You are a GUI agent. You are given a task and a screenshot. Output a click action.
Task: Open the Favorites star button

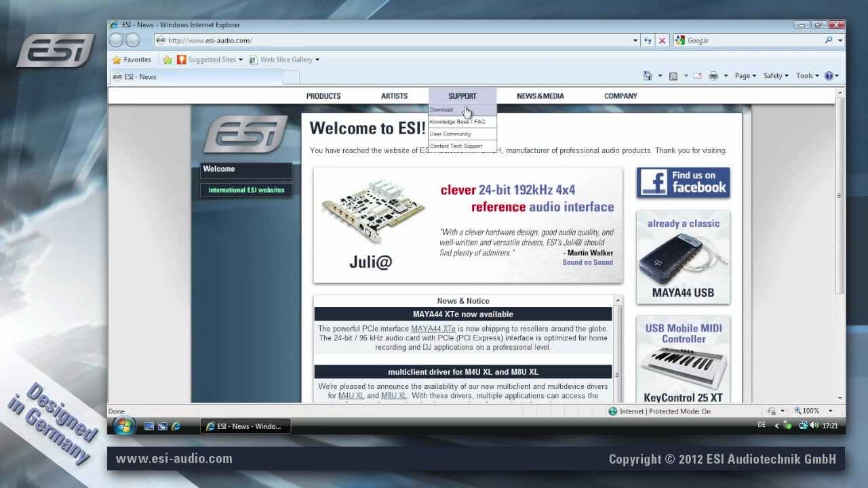click(x=132, y=60)
